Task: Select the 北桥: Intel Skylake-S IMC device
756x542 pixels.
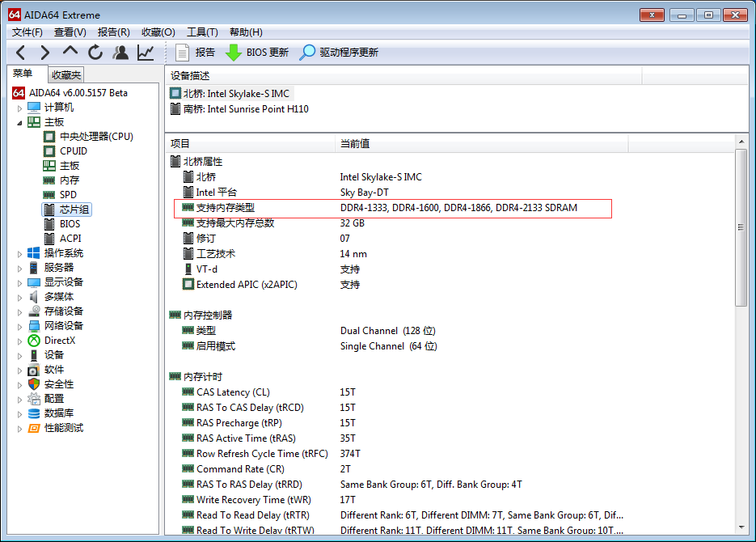Action: pyautogui.click(x=230, y=94)
